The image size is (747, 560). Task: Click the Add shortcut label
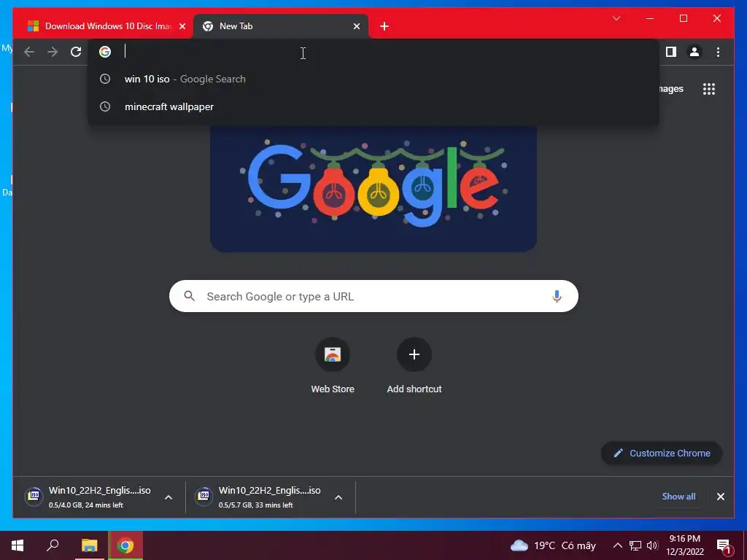tap(414, 389)
